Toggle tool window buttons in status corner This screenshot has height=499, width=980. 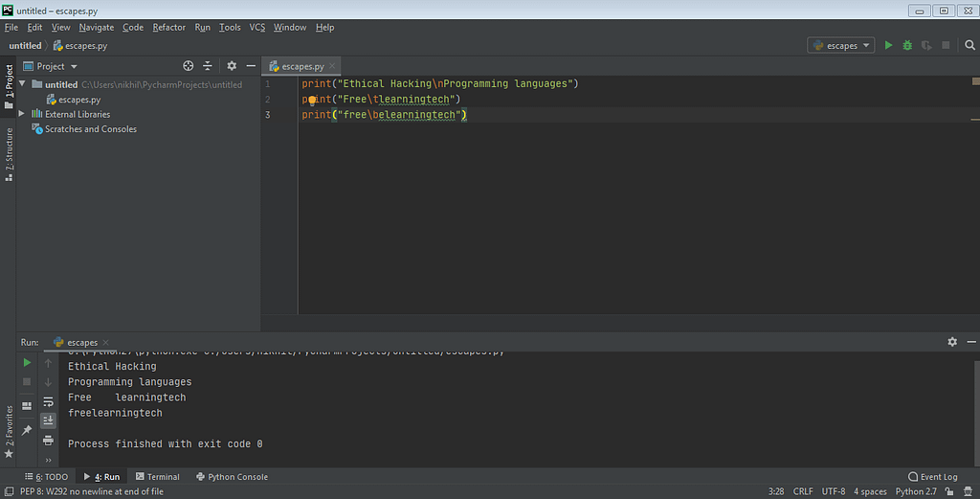tap(9, 491)
